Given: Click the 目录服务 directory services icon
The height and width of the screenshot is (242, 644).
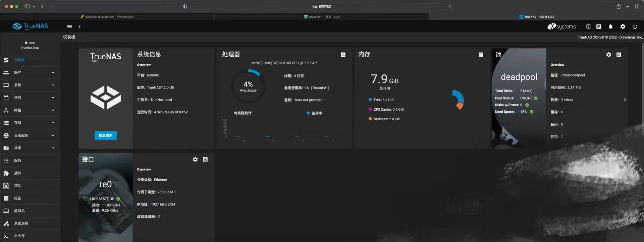Looking at the screenshot, I should point(6,135).
